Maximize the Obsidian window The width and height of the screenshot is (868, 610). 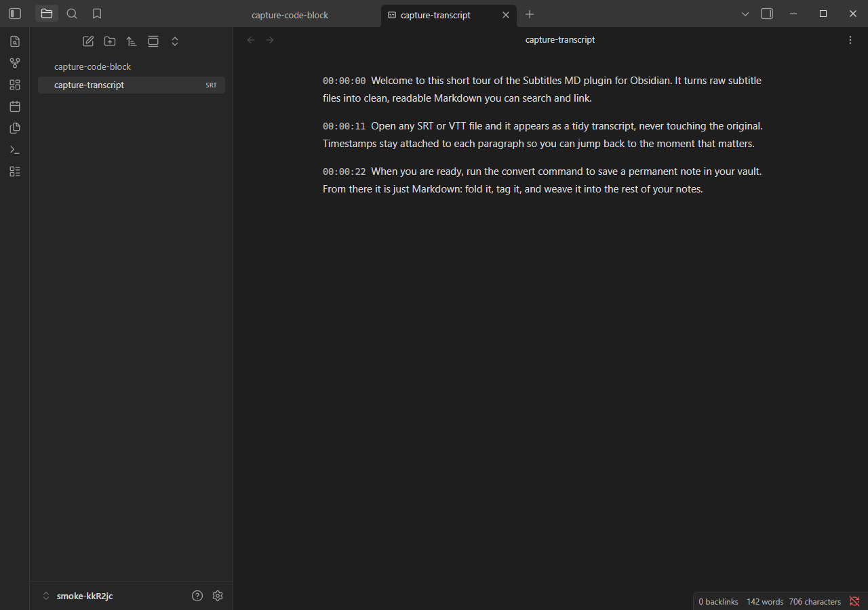point(823,14)
